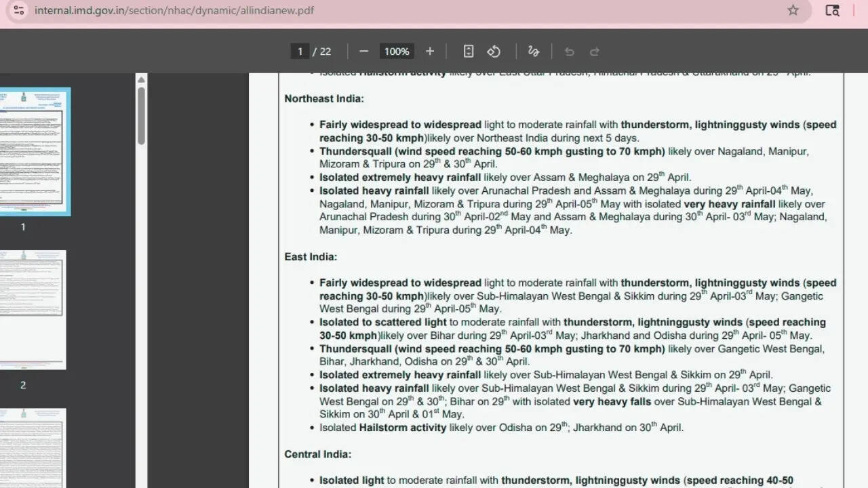Click the thumbnail panel scroll up arrow
Viewport: 868px width, 488px height.
141,79
